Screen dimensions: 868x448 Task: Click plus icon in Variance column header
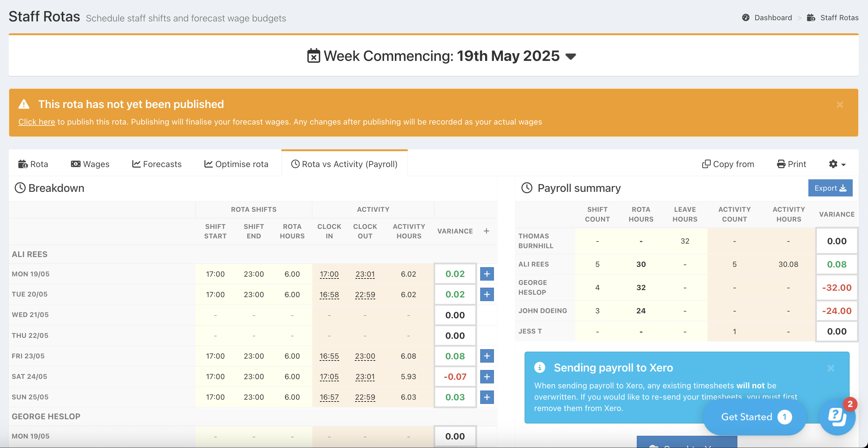[486, 231]
